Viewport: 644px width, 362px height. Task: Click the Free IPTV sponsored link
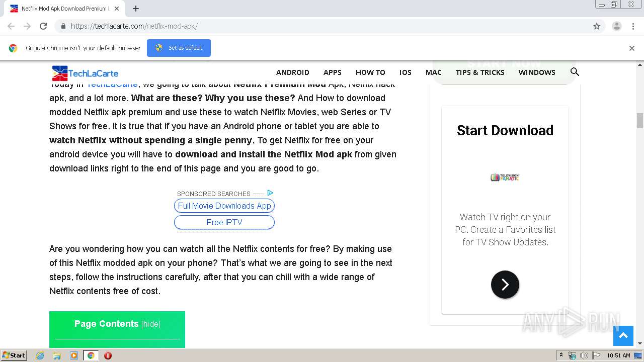224,222
